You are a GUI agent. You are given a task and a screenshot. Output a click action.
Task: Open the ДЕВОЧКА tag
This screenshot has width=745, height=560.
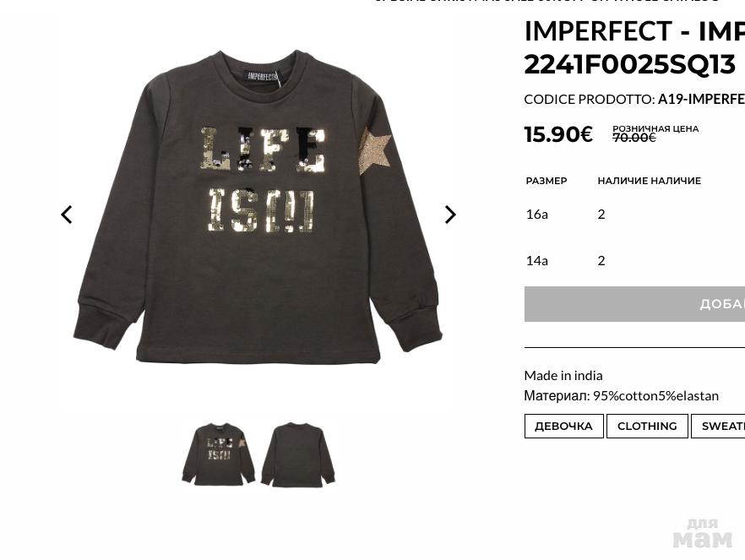[x=563, y=426]
